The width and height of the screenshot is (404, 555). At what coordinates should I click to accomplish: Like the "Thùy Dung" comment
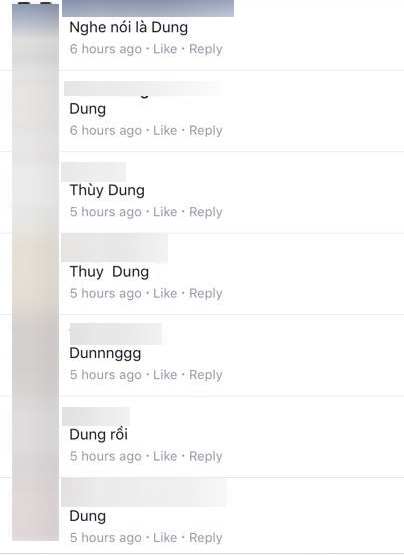pos(165,212)
